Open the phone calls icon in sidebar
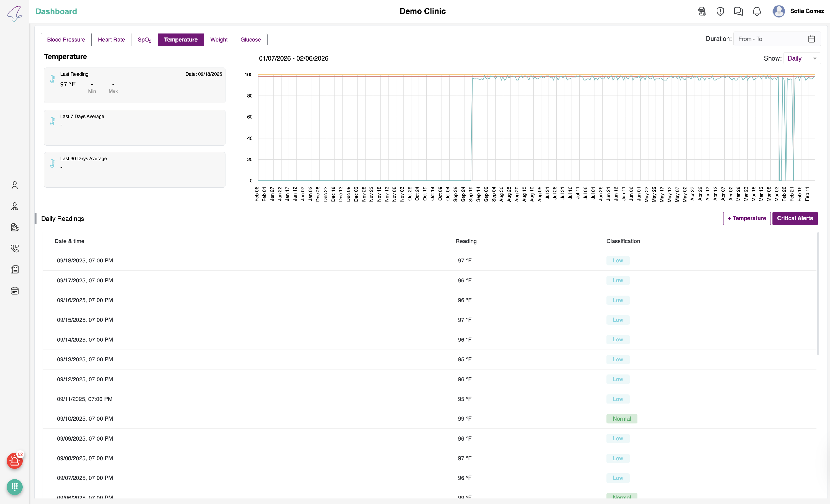Image resolution: width=830 pixels, height=504 pixels. [14, 249]
